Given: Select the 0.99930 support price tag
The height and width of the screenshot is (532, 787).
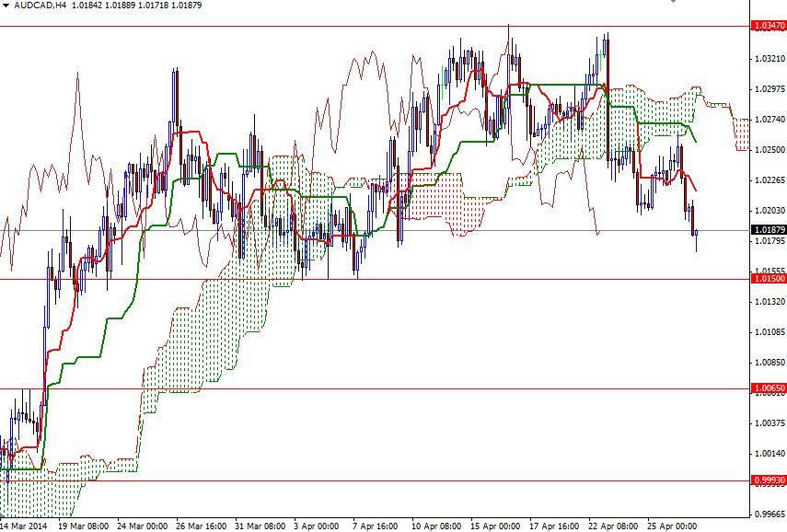Looking at the screenshot, I should 767,480.
